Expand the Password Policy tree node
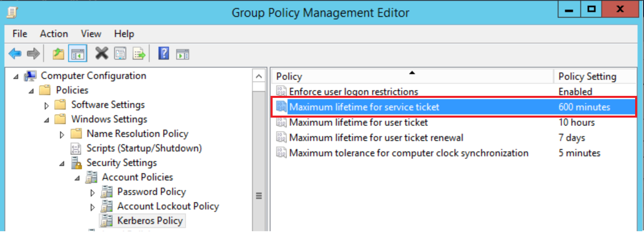The height and width of the screenshot is (232, 644). pyautogui.click(x=92, y=193)
